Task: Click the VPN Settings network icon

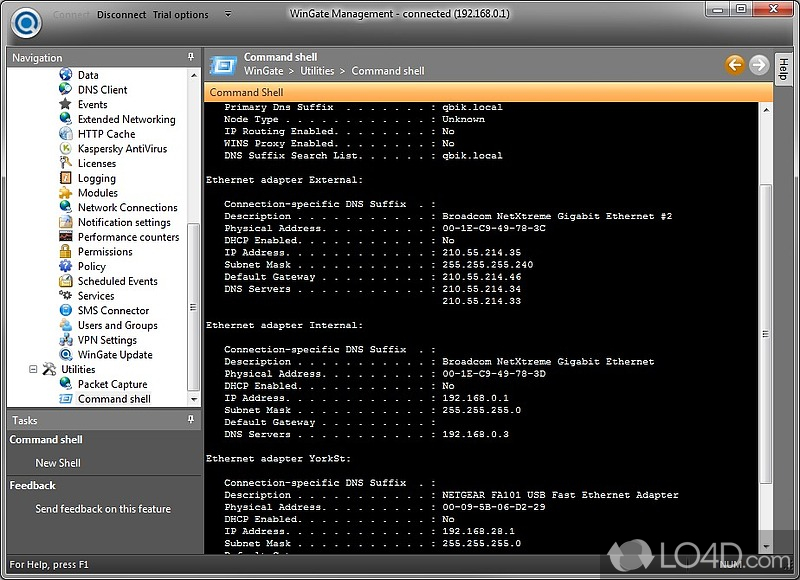Action: [x=66, y=340]
